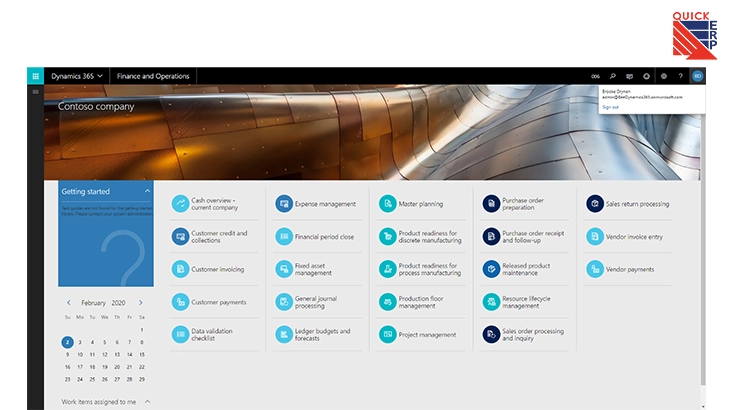729x410 pixels.
Task: Go to next month in calendar
Action: click(x=140, y=303)
